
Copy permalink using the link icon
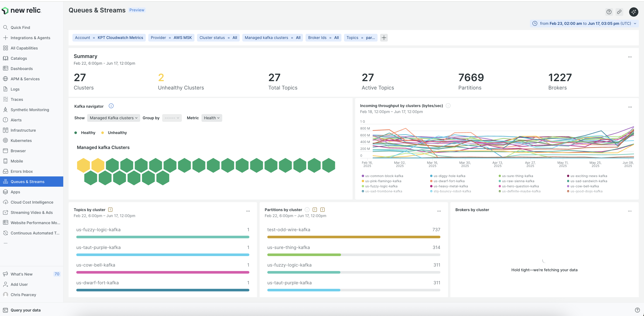coord(619,12)
